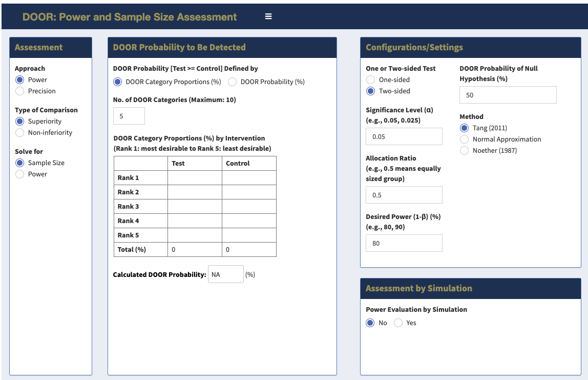Click the Allocation Ratio input field
Image resolution: width=588 pixels, height=380 pixels.
pyautogui.click(x=404, y=195)
